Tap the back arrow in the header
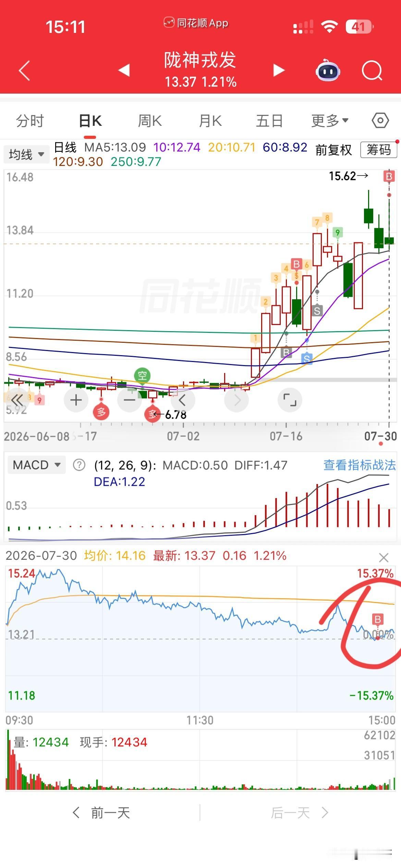 click(24, 71)
